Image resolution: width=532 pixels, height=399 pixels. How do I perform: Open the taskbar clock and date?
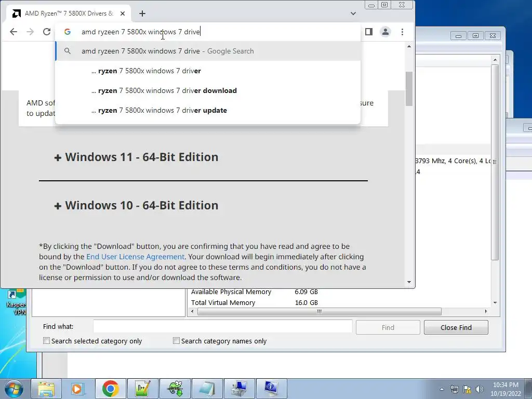click(x=506, y=389)
